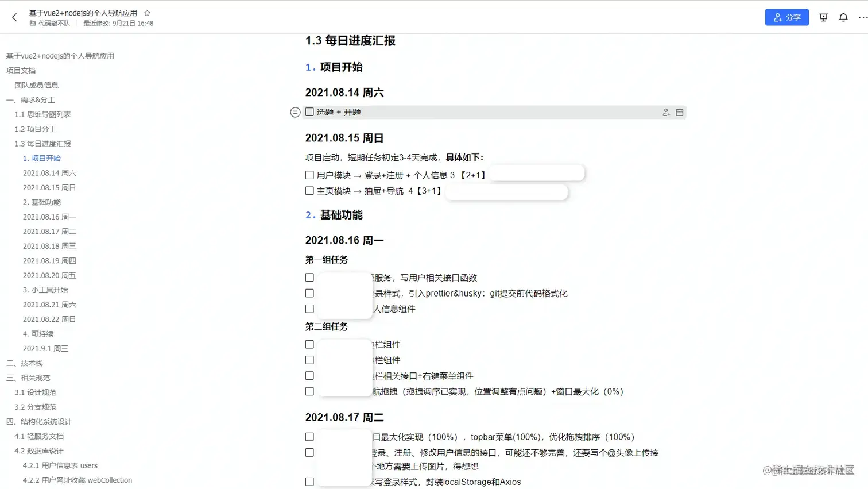Tick the 窗口最大化（0%）task checkbox
This screenshot has width=868, height=489.
coord(309,391)
